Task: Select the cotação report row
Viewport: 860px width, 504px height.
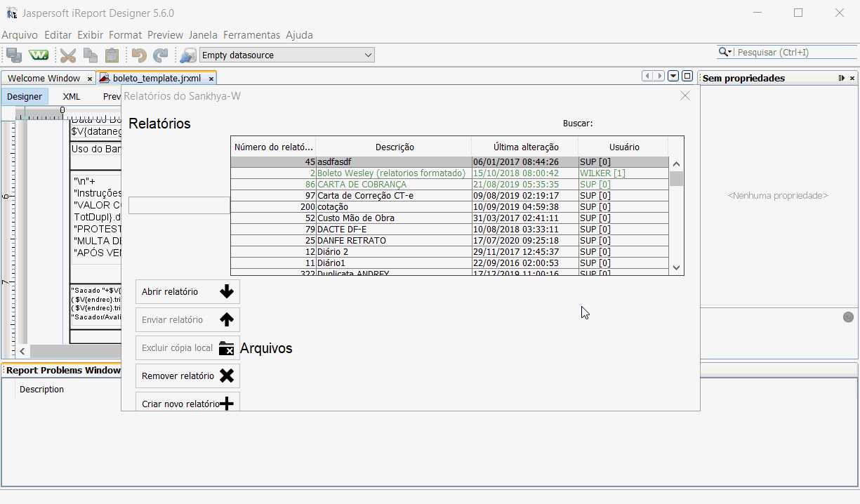Action: click(450, 207)
